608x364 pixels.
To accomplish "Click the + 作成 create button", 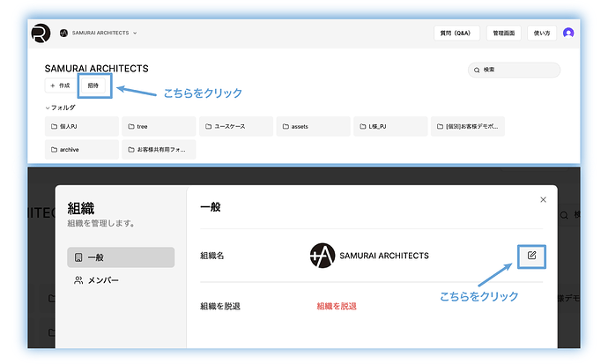I will tap(61, 85).
